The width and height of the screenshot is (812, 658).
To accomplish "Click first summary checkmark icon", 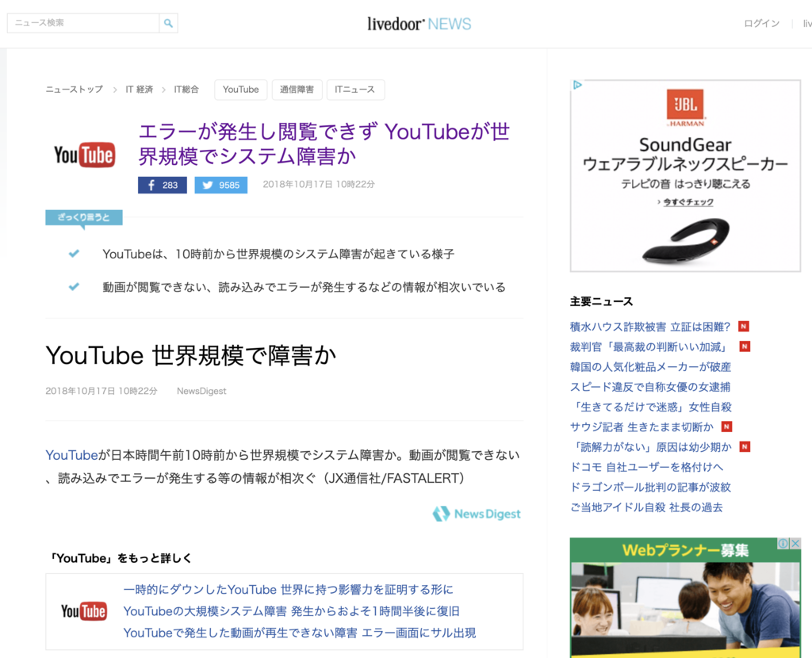I will [x=74, y=254].
